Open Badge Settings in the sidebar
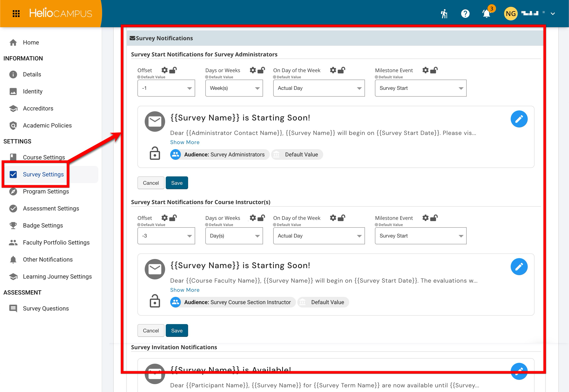The image size is (569, 392). [x=43, y=225]
